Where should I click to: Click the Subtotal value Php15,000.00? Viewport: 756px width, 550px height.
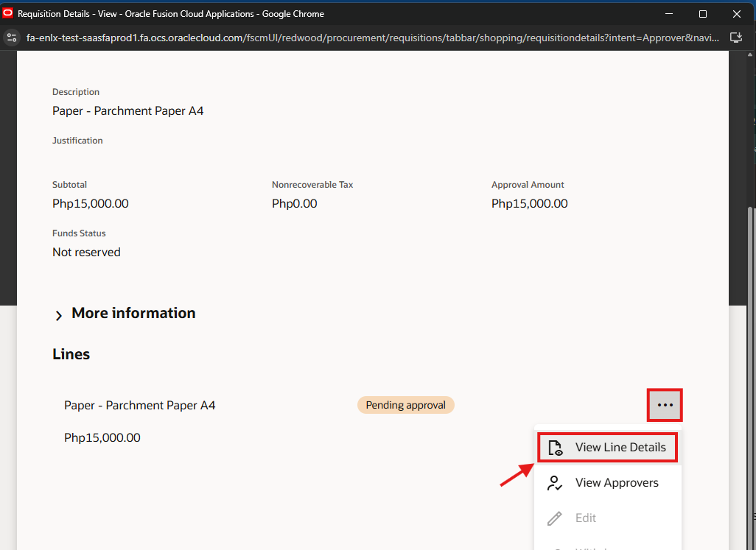tap(91, 204)
